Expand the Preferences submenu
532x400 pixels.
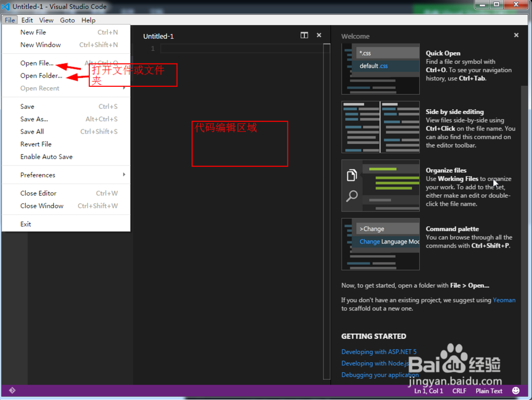click(66, 175)
